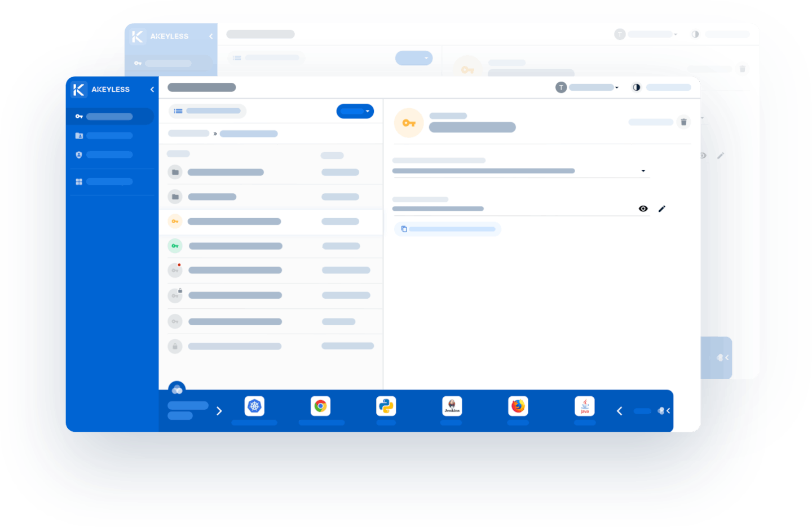Click the T avatar in the front window header
812x527 pixels.
coord(561,87)
